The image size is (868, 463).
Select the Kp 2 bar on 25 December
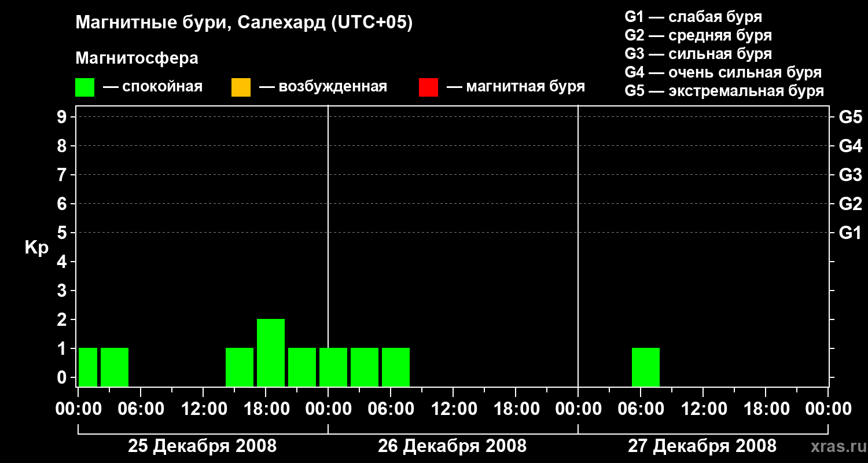271,352
